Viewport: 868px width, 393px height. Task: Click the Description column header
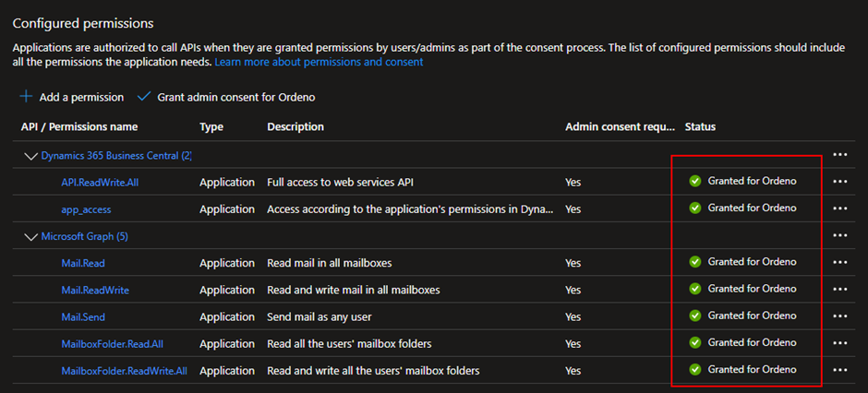(295, 127)
